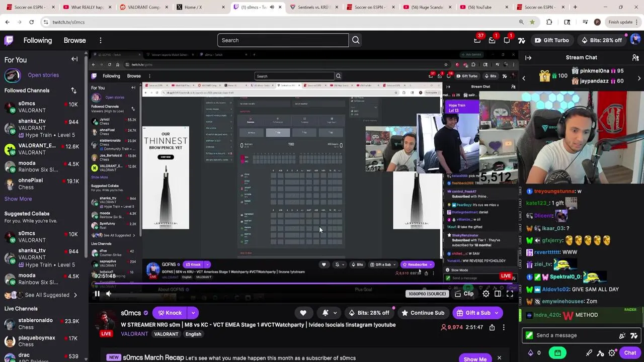Click Show Me on March Recap banner
The width and height of the screenshot is (644, 362).
coord(475,359)
